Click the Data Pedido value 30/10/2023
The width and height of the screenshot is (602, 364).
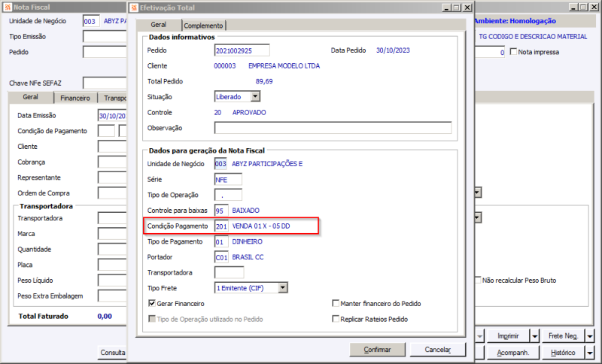393,50
